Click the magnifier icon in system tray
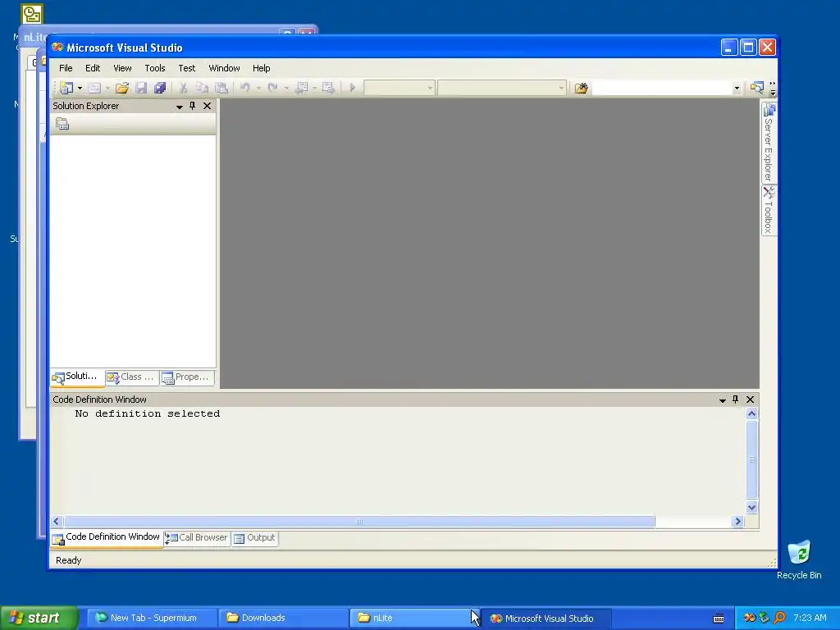This screenshot has width=840, height=630. 779,619
